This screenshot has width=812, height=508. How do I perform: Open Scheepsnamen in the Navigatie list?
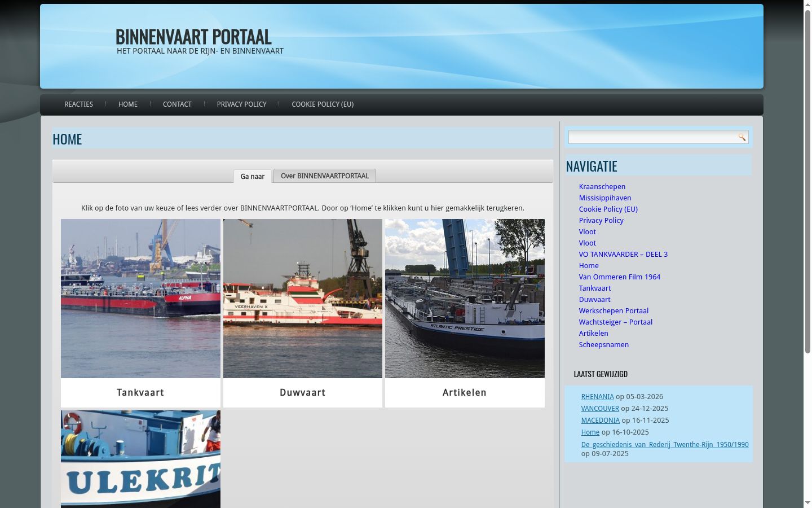pos(603,344)
